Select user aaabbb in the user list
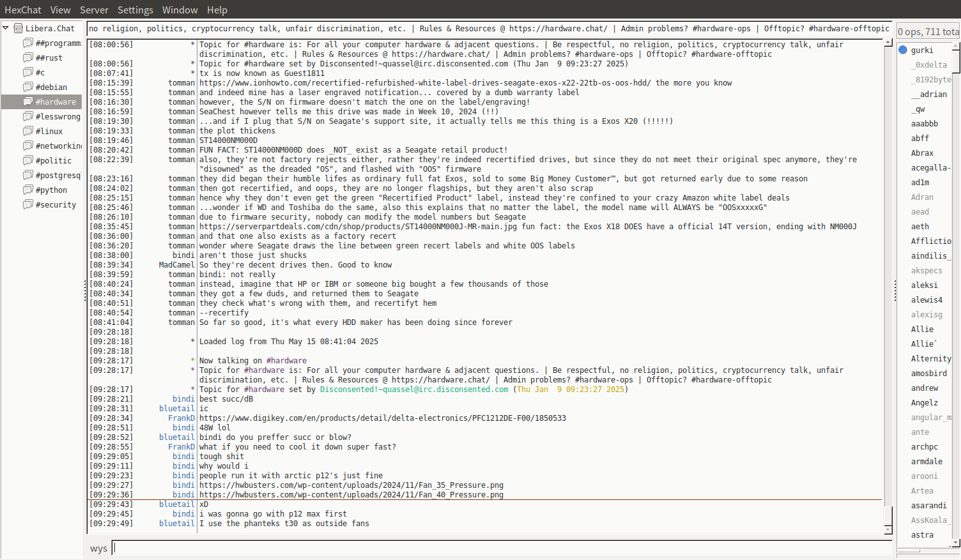 pos(925,123)
